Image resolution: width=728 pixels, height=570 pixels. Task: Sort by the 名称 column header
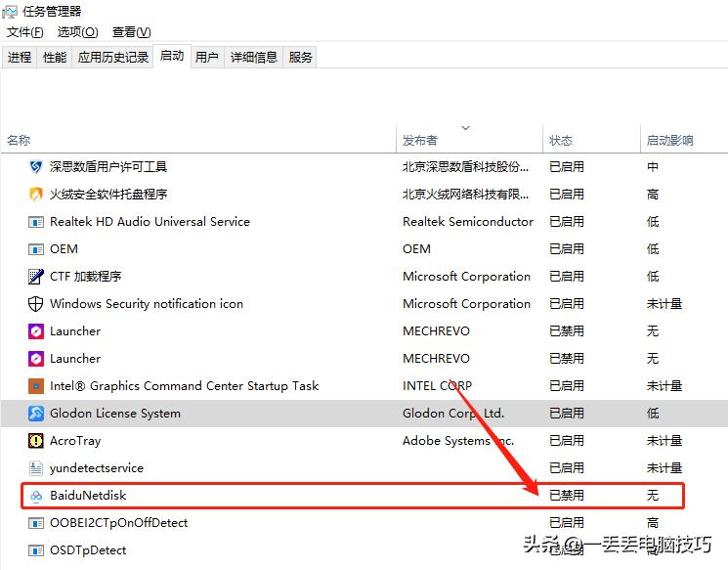click(198, 140)
